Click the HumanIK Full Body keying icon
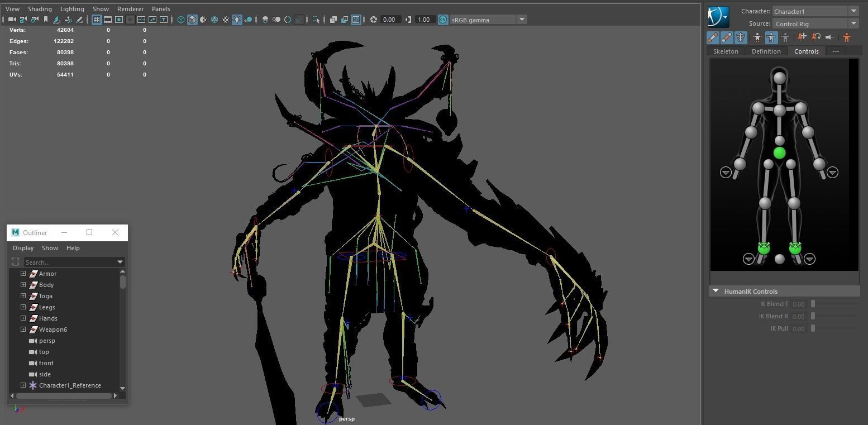Viewport: 868px width, 425px height. 757,37
